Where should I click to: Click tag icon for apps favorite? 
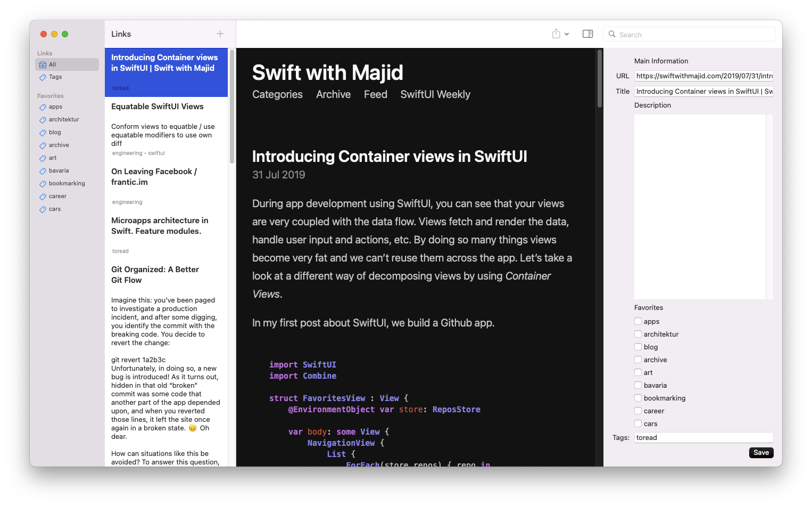click(x=43, y=107)
